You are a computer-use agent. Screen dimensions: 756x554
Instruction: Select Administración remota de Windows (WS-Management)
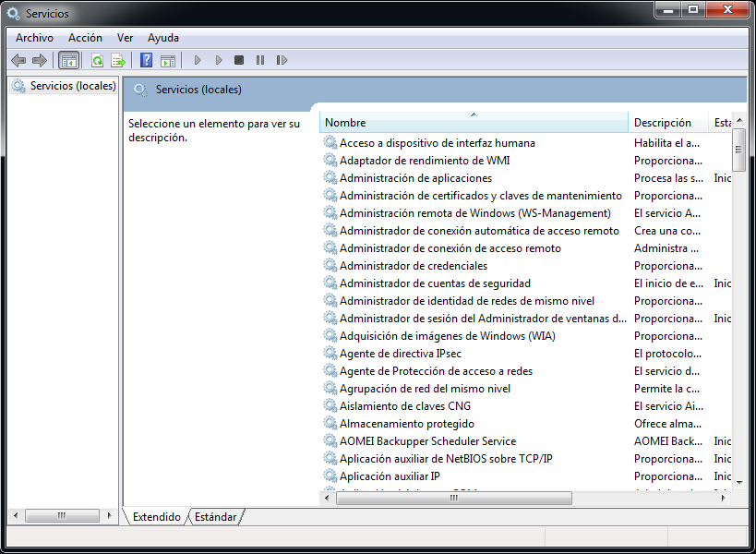(474, 213)
